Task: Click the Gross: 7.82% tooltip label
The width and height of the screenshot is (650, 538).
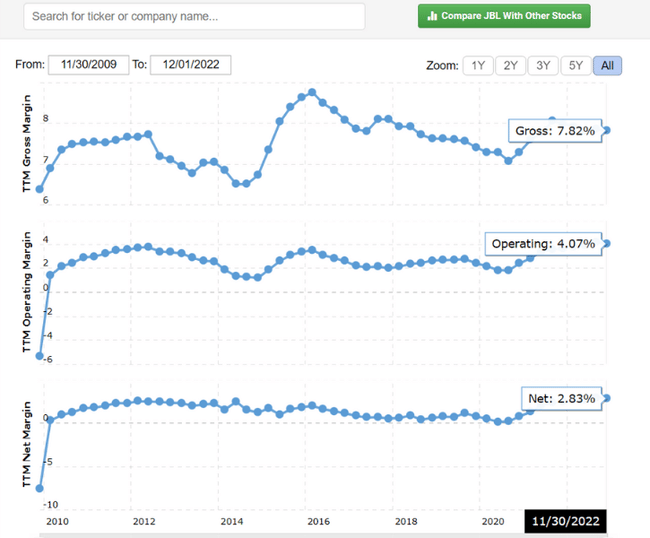Action: pyautogui.click(x=554, y=132)
